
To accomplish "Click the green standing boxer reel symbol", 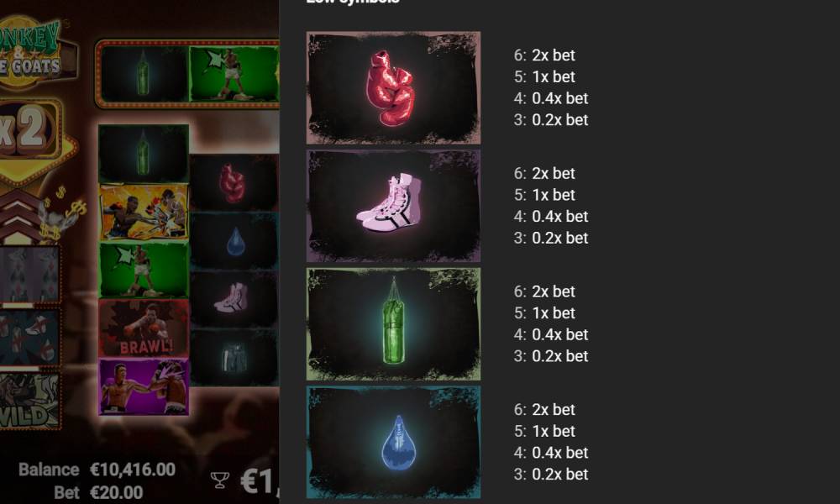I will point(144,270).
